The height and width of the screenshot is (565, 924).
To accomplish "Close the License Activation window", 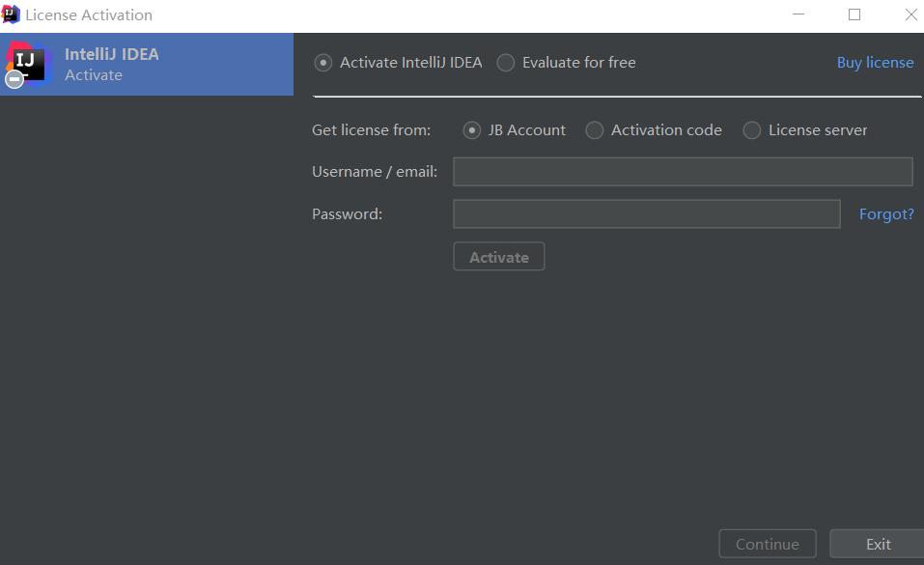I will (x=911, y=14).
